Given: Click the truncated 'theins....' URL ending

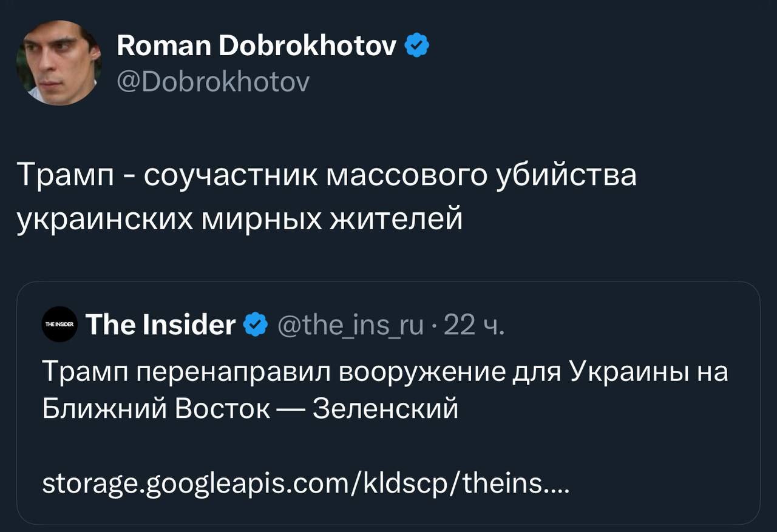Looking at the screenshot, I should coord(516,483).
